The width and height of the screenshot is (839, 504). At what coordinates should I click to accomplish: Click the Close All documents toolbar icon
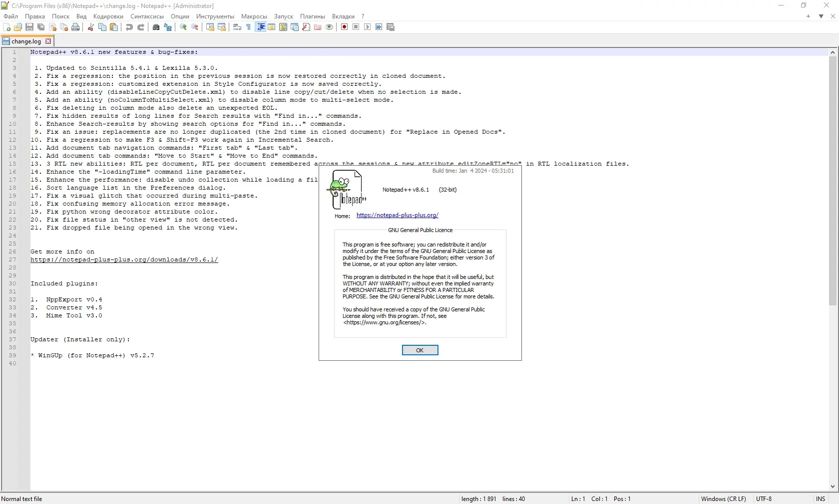64,27
